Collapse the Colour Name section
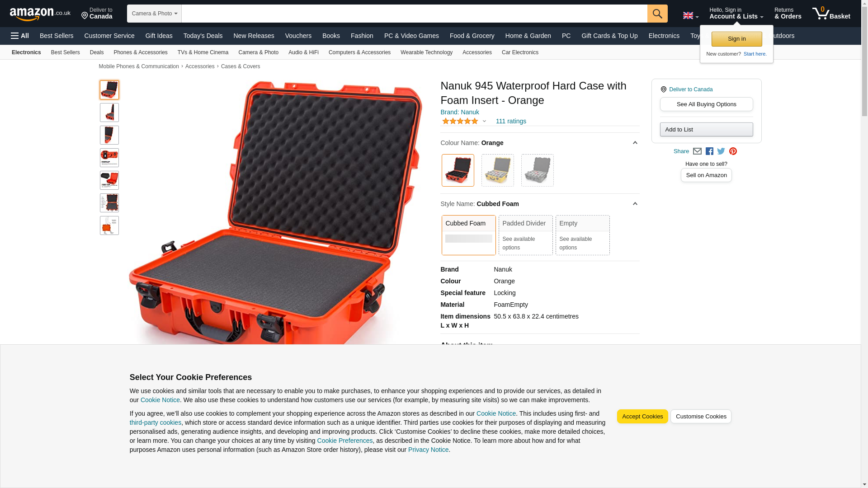868x488 pixels. (635, 143)
